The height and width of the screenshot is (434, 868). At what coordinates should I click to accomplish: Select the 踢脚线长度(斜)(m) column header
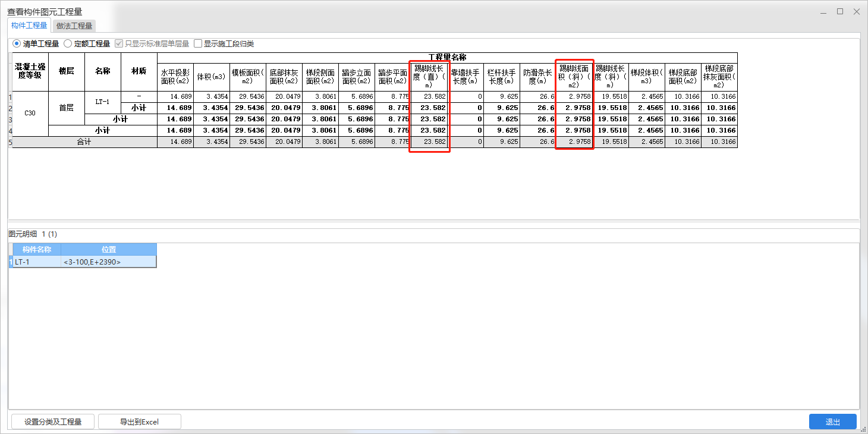point(611,77)
